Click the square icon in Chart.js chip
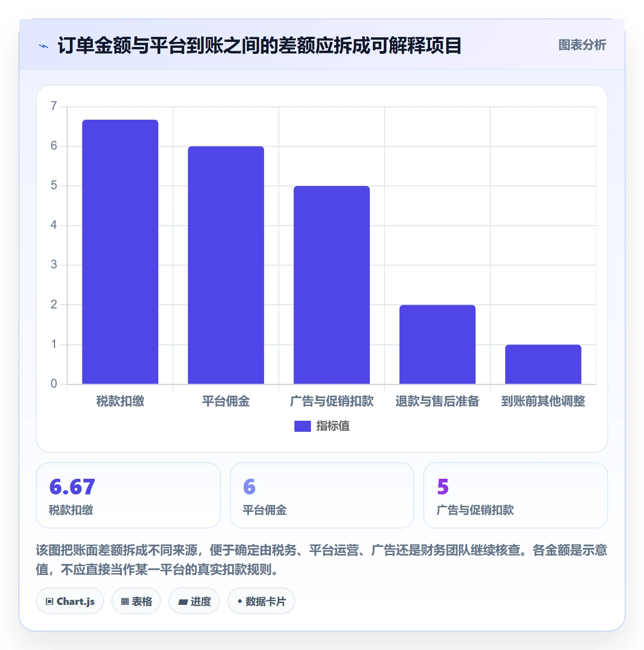 pos(50,602)
